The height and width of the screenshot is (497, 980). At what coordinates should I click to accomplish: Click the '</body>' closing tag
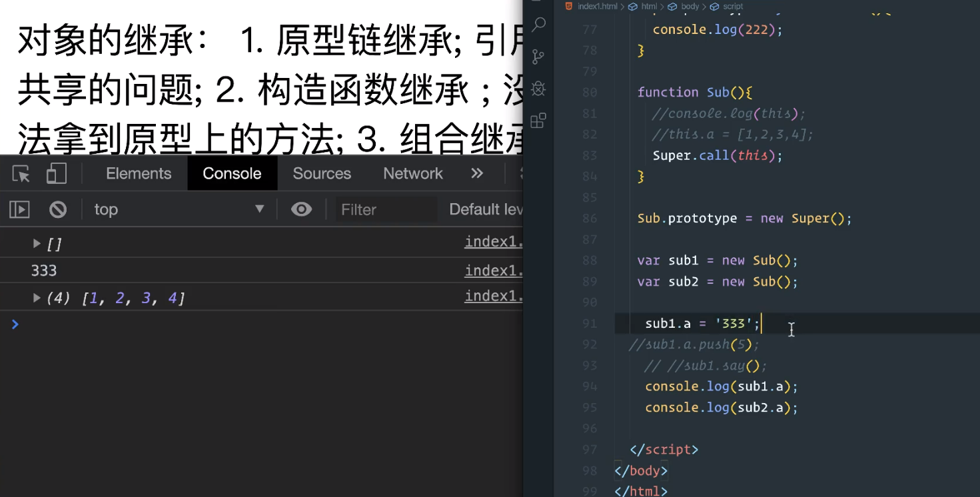[x=641, y=471]
